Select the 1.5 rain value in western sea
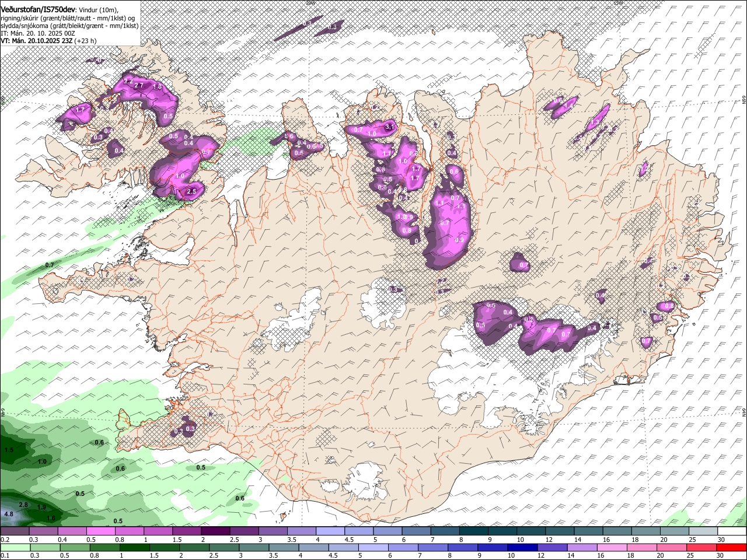Screen dimensions: 747x560 tap(9, 450)
